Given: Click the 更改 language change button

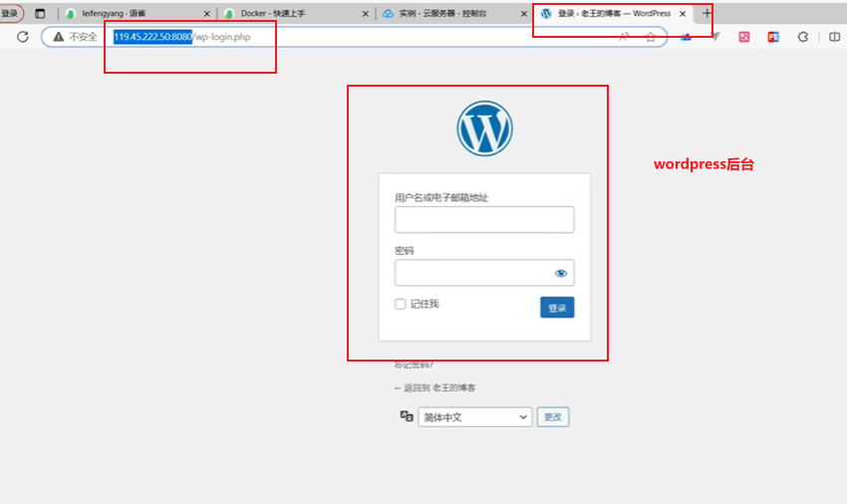Looking at the screenshot, I should click(x=553, y=417).
